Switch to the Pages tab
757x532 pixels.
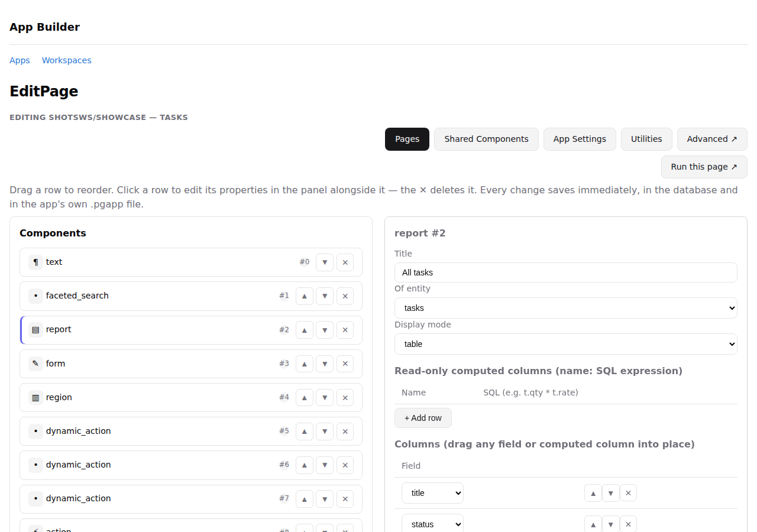click(x=407, y=139)
